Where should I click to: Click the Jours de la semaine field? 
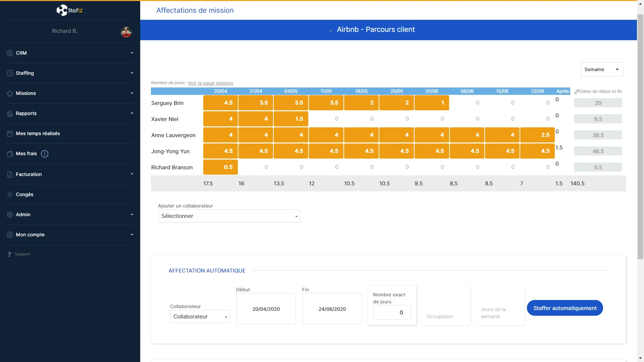(x=500, y=305)
